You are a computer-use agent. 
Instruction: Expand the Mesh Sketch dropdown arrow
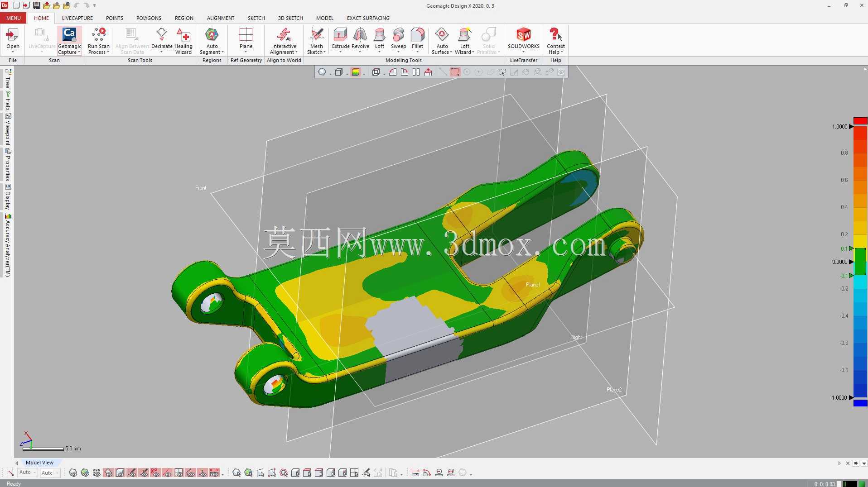point(324,53)
